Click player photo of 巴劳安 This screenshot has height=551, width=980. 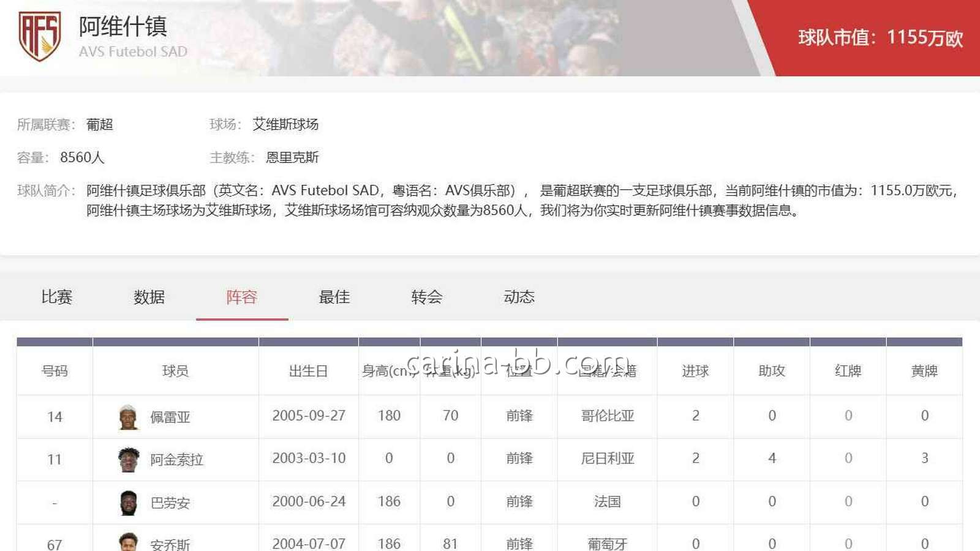click(x=128, y=503)
